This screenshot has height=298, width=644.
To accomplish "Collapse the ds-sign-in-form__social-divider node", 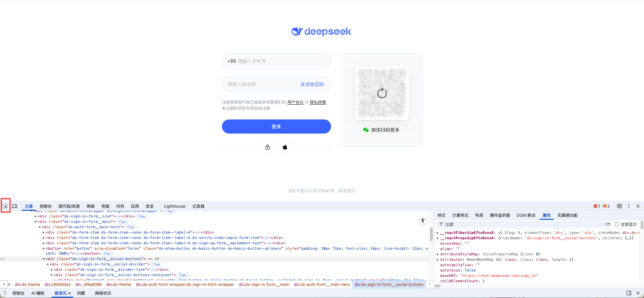I will 48,264.
